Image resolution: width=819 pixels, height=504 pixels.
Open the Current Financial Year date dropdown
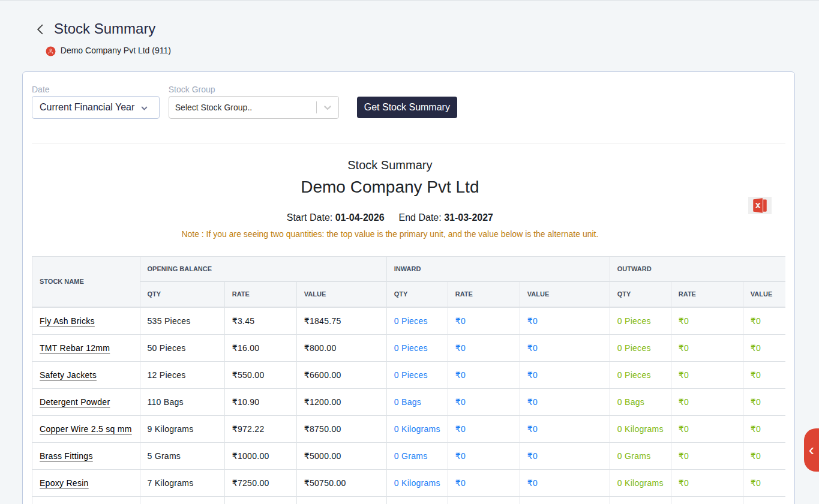pyautogui.click(x=95, y=107)
